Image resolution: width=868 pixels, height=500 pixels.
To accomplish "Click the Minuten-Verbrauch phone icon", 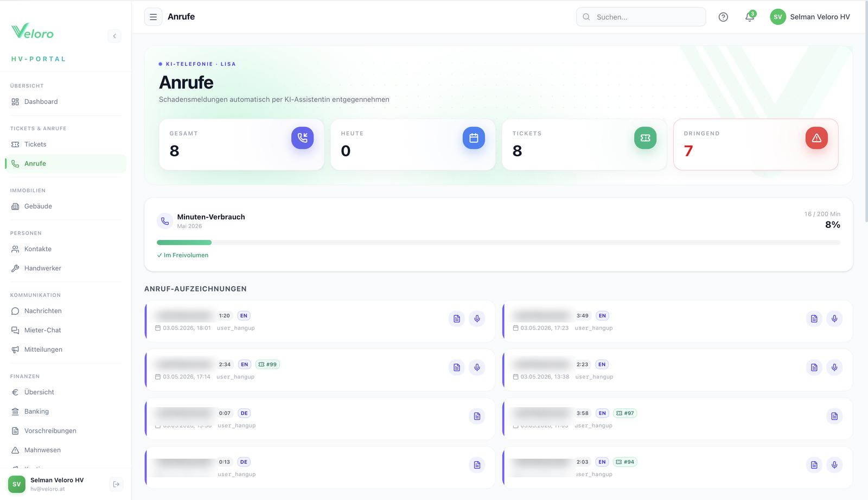I will [165, 221].
